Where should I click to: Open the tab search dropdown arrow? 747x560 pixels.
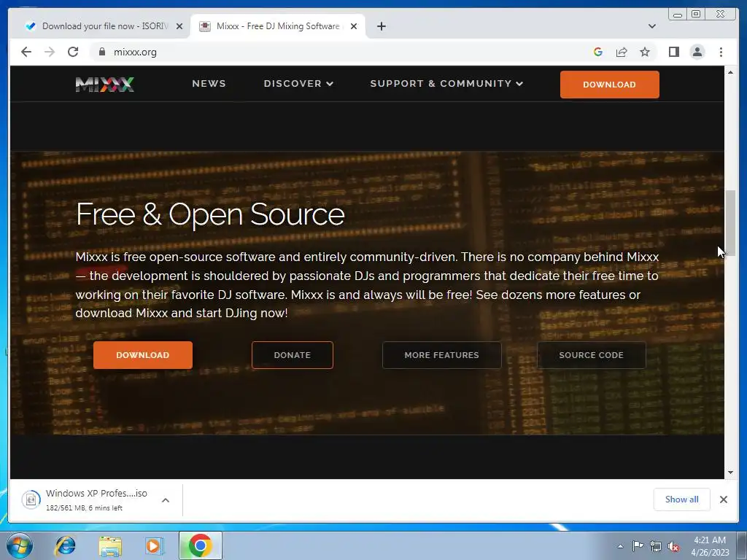click(x=651, y=26)
